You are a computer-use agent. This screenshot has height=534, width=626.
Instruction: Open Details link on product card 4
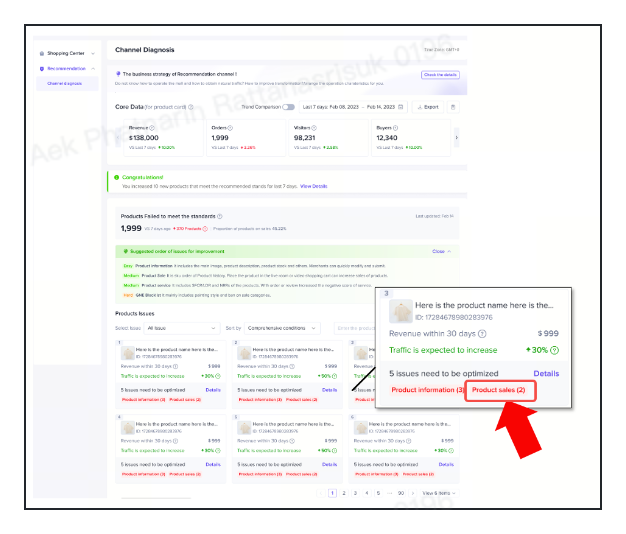(213, 465)
